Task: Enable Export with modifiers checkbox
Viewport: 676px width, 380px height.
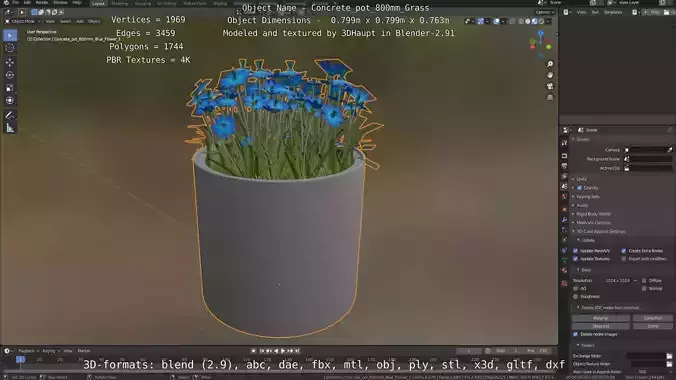Action: coord(623,259)
